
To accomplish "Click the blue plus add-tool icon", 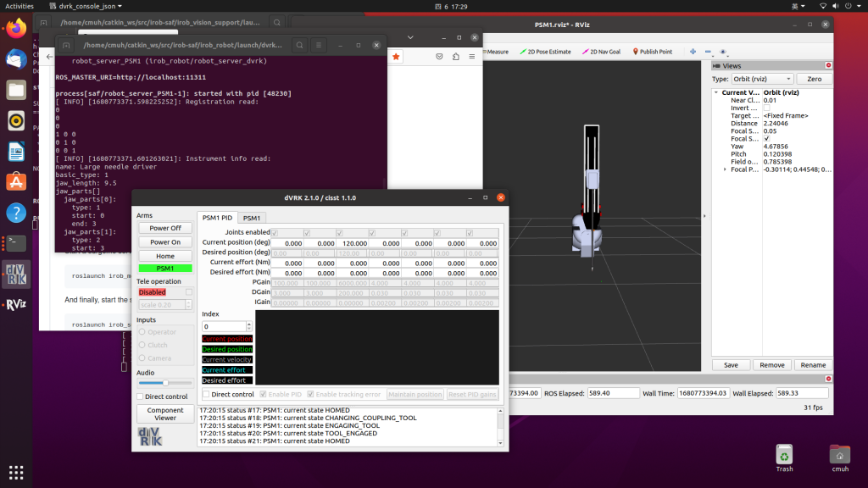I will point(693,52).
